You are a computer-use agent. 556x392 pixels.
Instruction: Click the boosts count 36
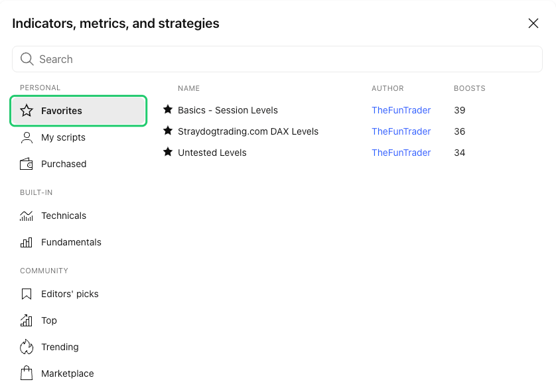click(x=460, y=131)
